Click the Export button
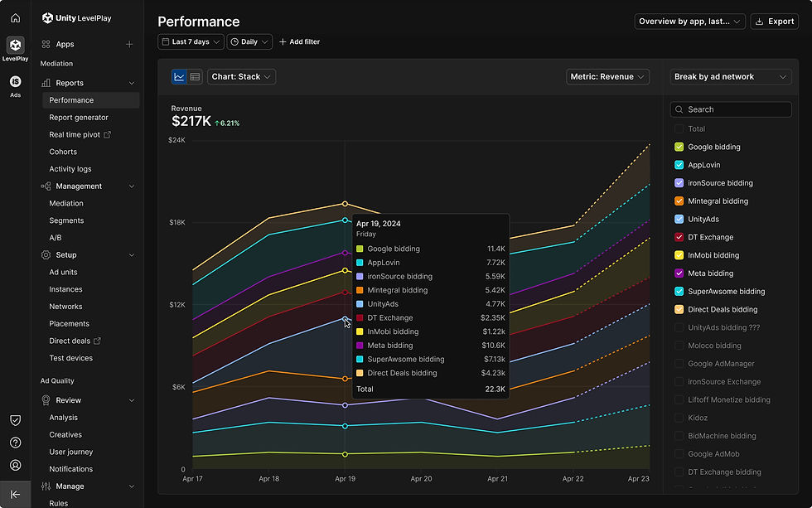This screenshot has width=812, height=508. 774,22
